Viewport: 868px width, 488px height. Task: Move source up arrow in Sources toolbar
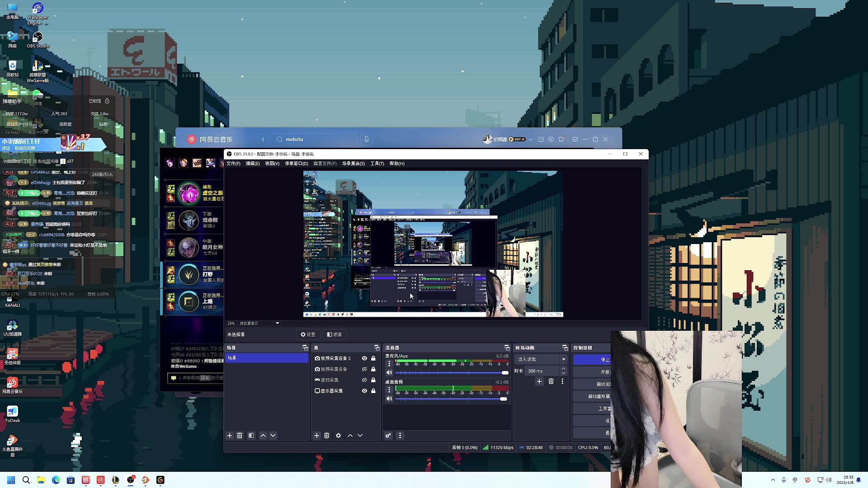click(350, 436)
